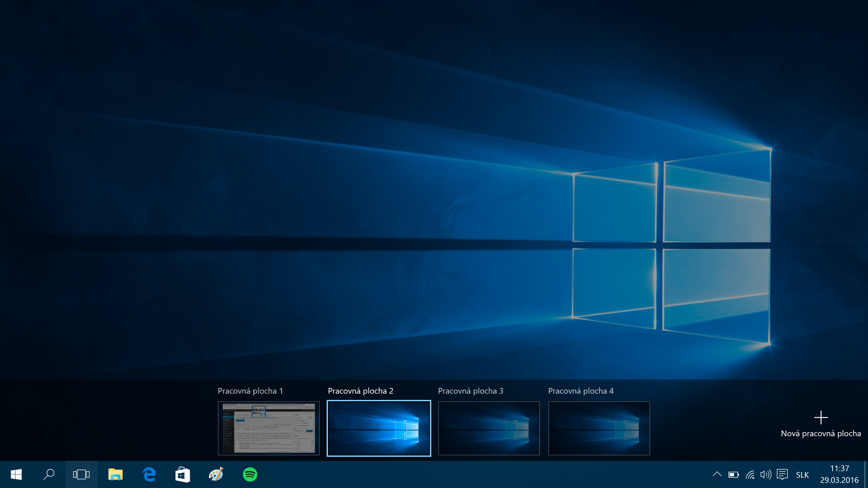The height and width of the screenshot is (488, 868).
Task: Open taskbar search magnifier
Action: coord(49,474)
